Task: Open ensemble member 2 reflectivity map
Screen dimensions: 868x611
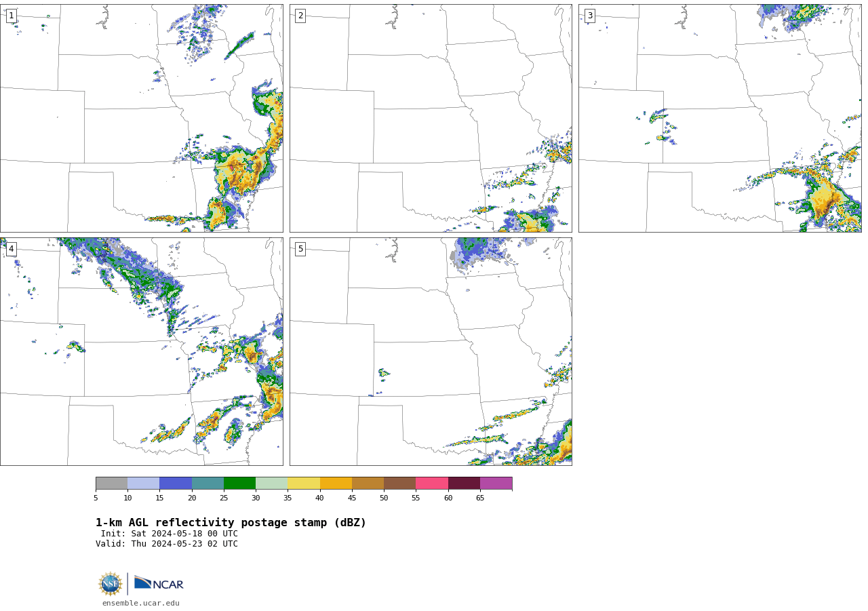Action: tap(431, 118)
